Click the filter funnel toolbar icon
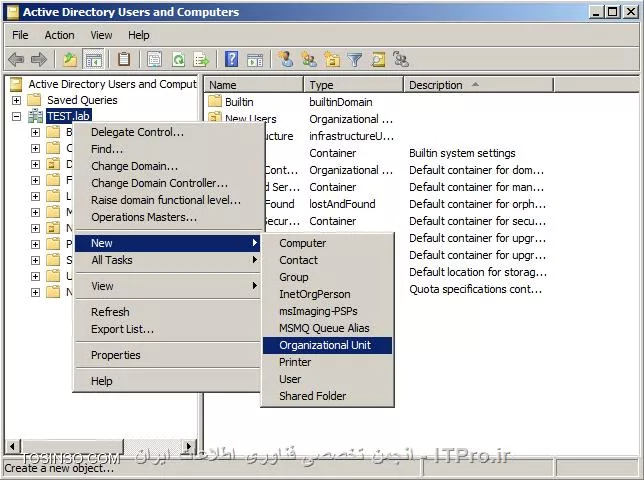Image resolution: width=644 pixels, height=480 pixels. [355, 60]
